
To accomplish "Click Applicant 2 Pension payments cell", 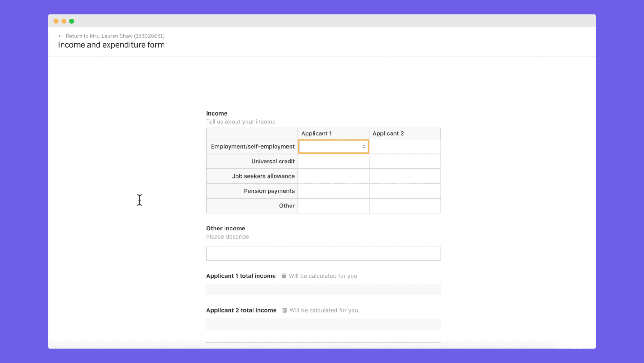I will pos(405,191).
